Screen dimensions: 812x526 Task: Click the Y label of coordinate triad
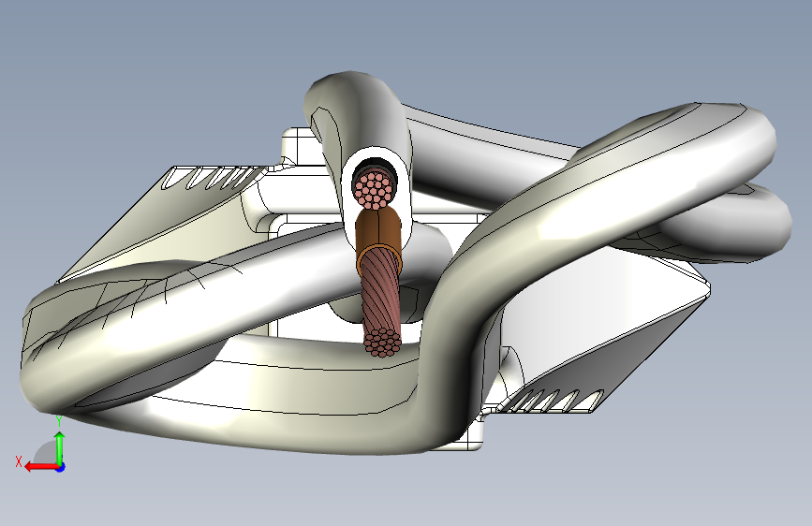59,420
